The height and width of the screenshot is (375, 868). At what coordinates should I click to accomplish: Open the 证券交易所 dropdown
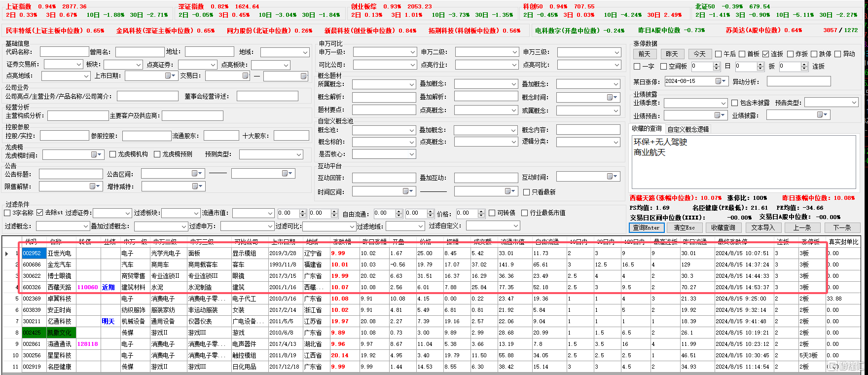79,65
